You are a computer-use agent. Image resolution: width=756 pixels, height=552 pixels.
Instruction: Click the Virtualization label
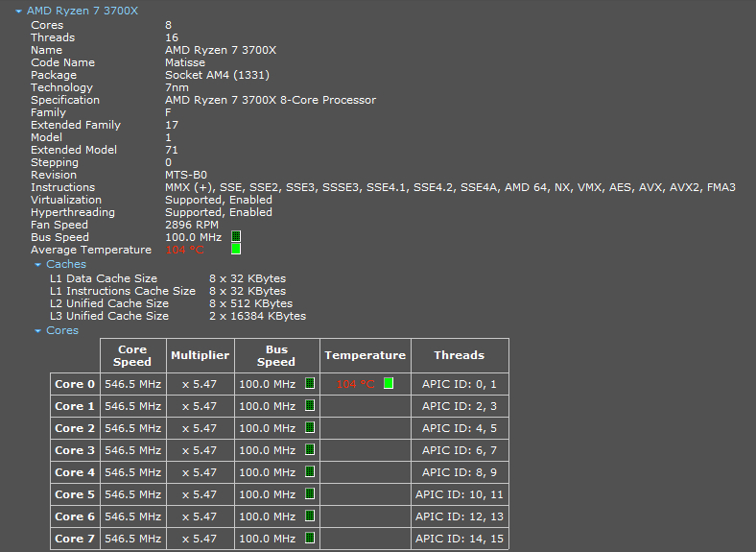pyautogui.click(x=66, y=200)
